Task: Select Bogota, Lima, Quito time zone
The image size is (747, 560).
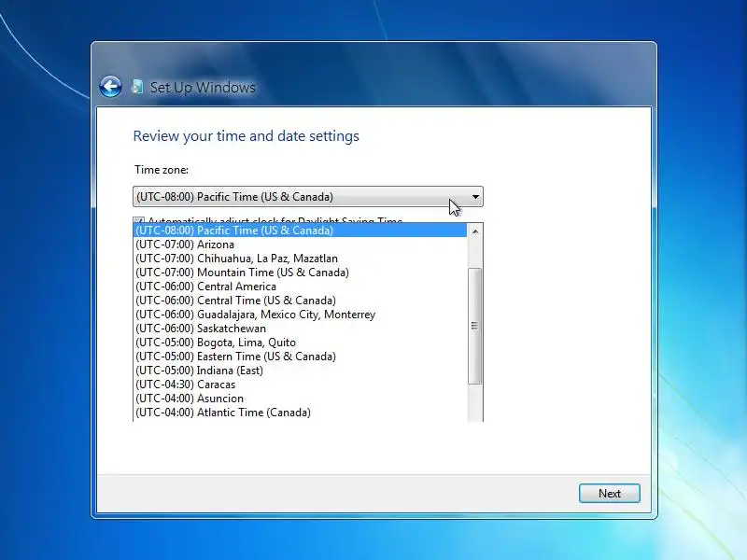Action: click(x=300, y=343)
